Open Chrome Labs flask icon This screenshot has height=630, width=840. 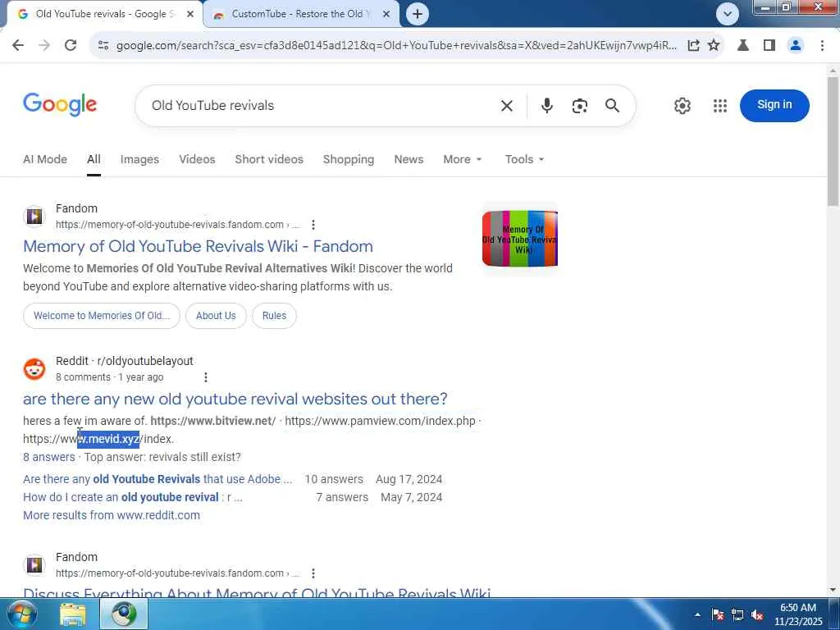(743, 46)
